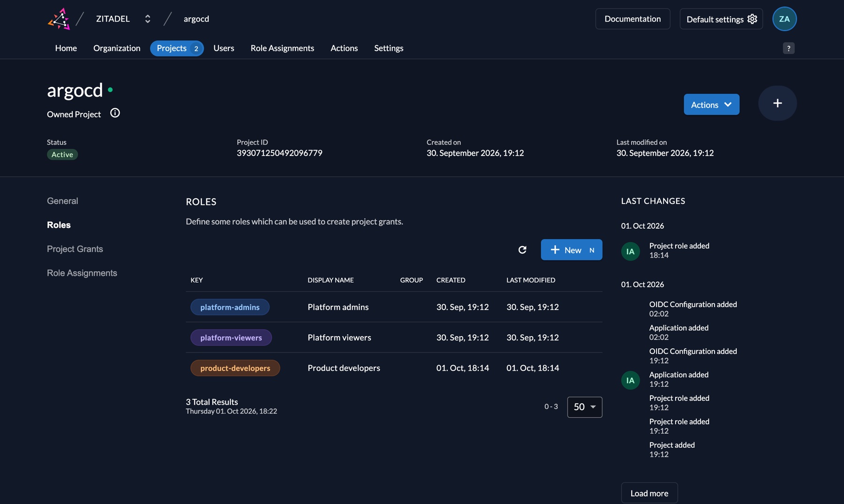The width and height of the screenshot is (844, 504).
Task: Open Project Grants in the side menu
Action: click(x=75, y=249)
